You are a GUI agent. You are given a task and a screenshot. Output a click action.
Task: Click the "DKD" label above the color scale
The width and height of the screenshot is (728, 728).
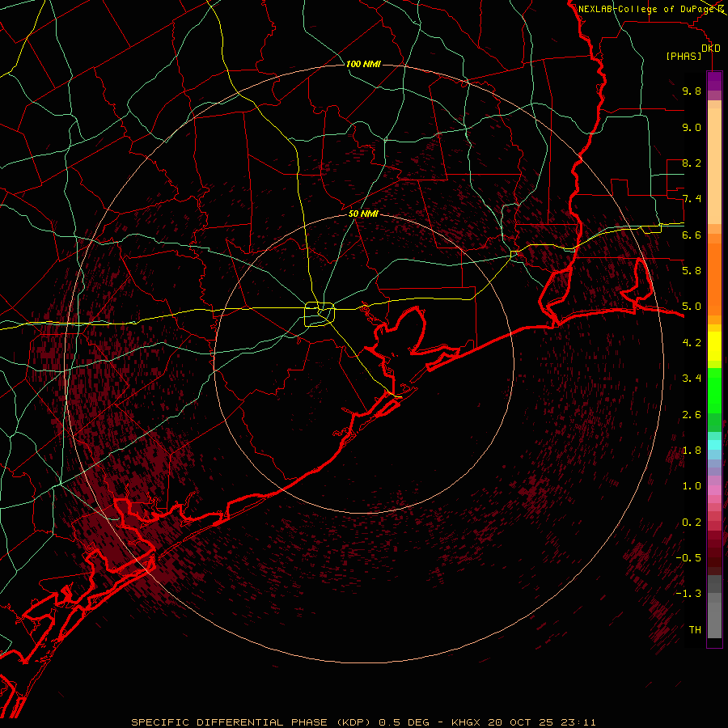(711, 49)
